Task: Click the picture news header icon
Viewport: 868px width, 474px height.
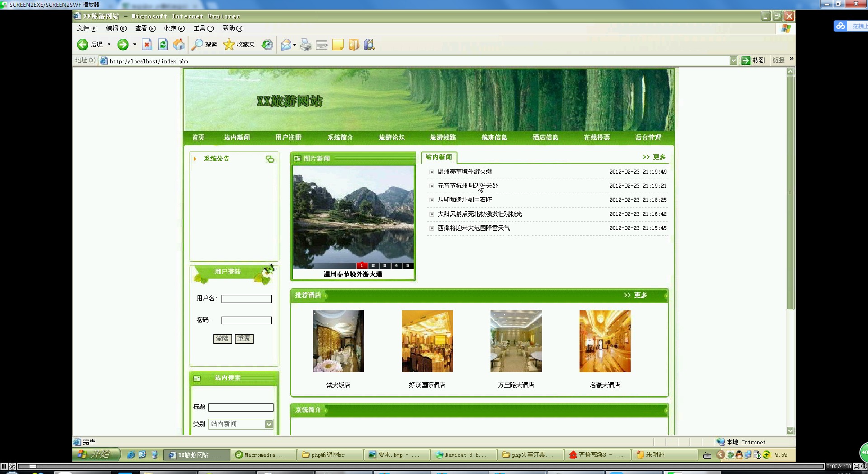Action: point(297,158)
